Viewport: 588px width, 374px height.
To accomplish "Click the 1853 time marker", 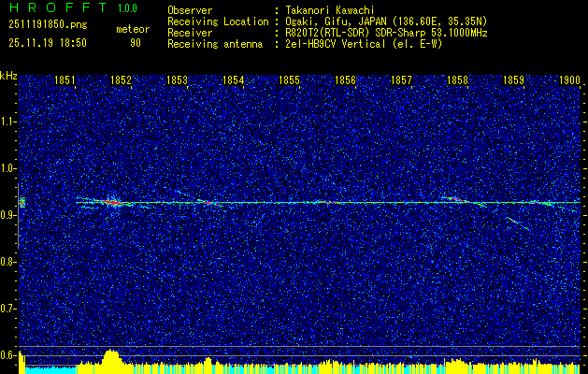I will pos(177,80).
